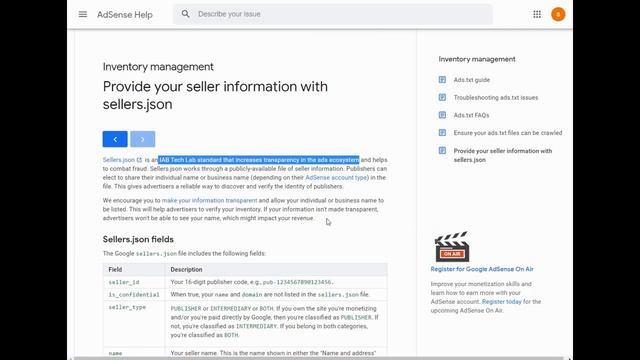
Task: Click the search magnifier icon
Action: click(186, 14)
